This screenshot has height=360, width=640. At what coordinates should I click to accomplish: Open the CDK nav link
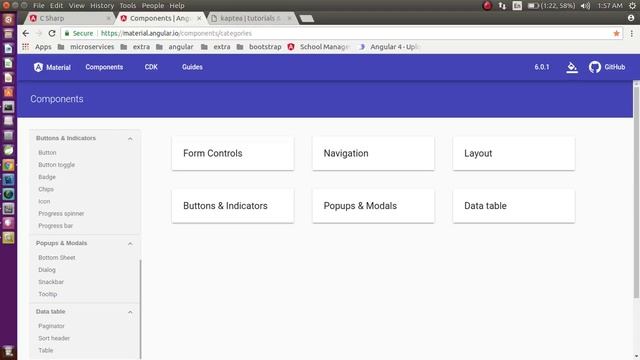coord(151,67)
